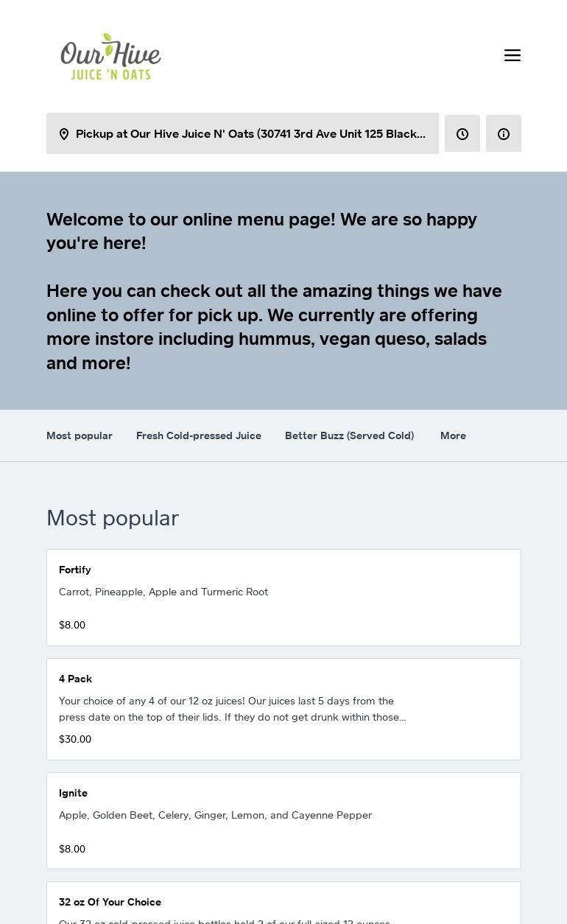Click the Fortify item title
Image resolution: width=567 pixels, height=924 pixels.
pyautogui.click(x=75, y=570)
